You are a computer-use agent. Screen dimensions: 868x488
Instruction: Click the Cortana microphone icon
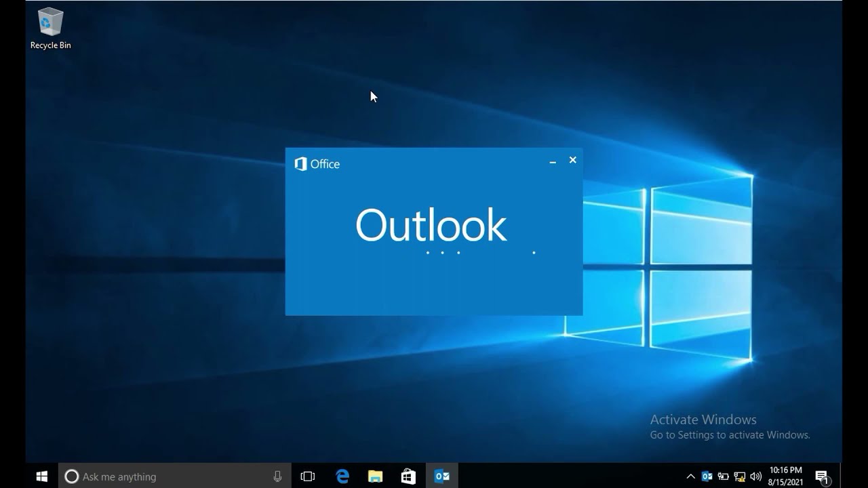tap(277, 476)
